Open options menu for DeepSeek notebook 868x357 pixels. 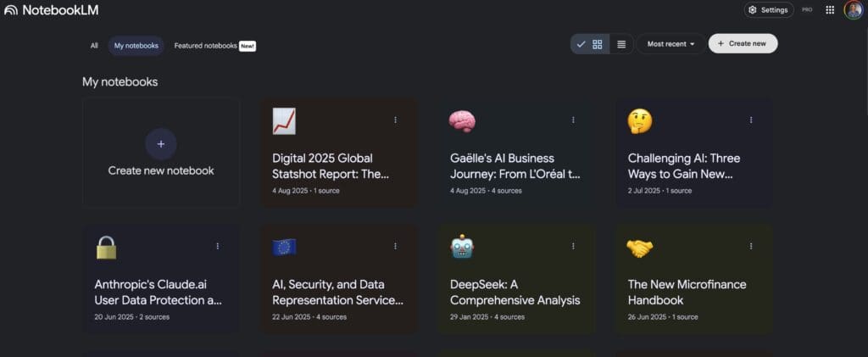point(573,246)
